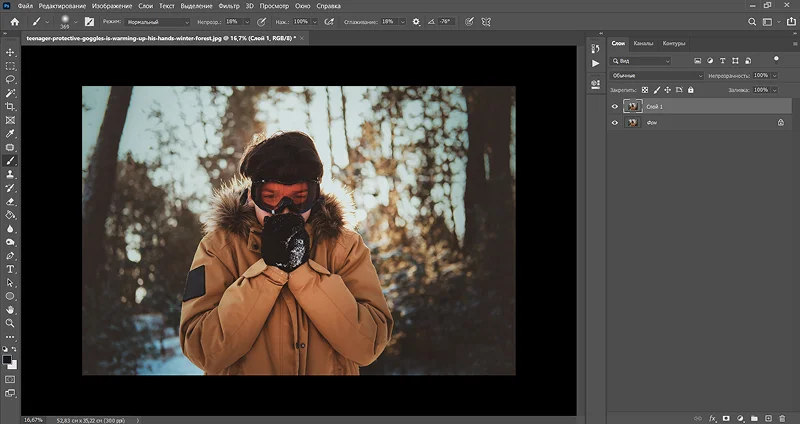Expand the Обычные layer blend dropdown
Viewport: 800px width, 424px height.
[657, 76]
